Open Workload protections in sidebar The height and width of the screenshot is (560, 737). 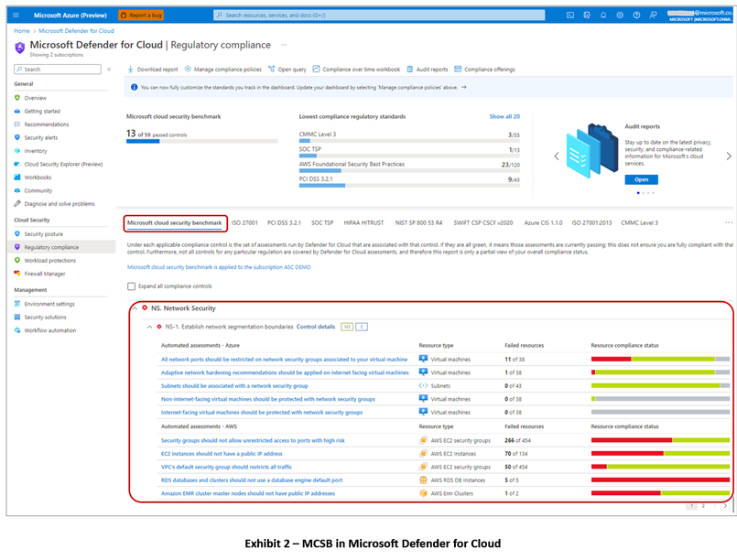(49, 260)
